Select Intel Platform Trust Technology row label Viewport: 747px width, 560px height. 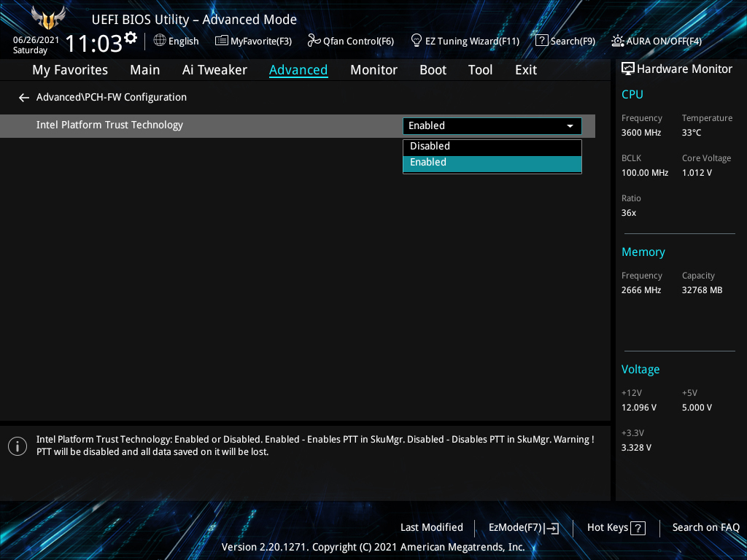109,125
